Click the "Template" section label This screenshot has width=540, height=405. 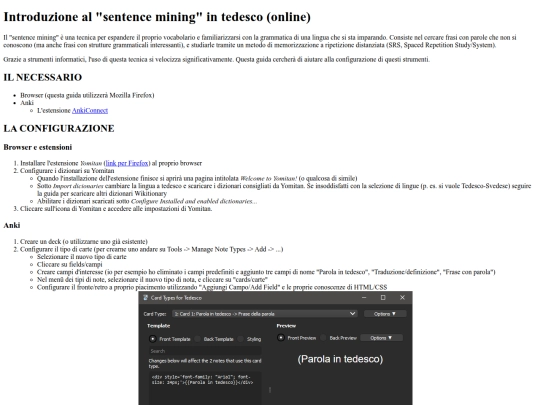pyautogui.click(x=159, y=326)
